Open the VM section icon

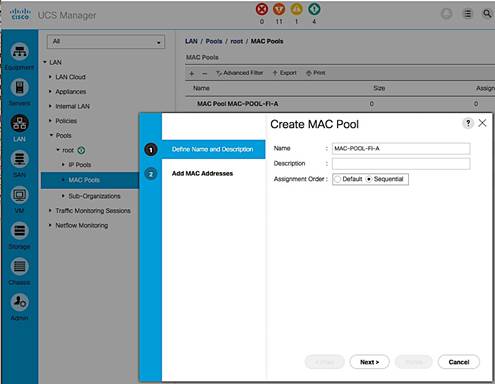(x=20, y=195)
